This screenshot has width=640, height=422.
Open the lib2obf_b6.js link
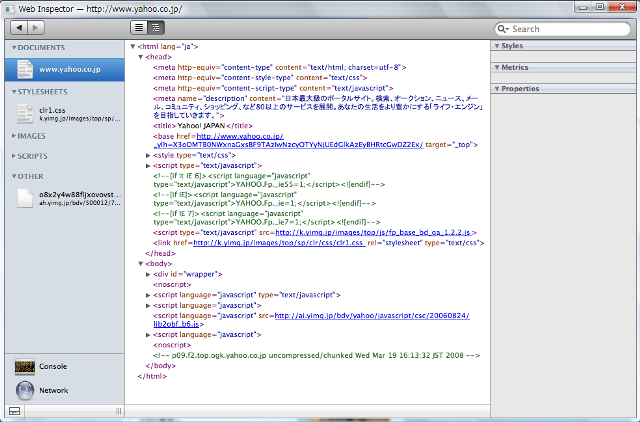(x=176, y=324)
